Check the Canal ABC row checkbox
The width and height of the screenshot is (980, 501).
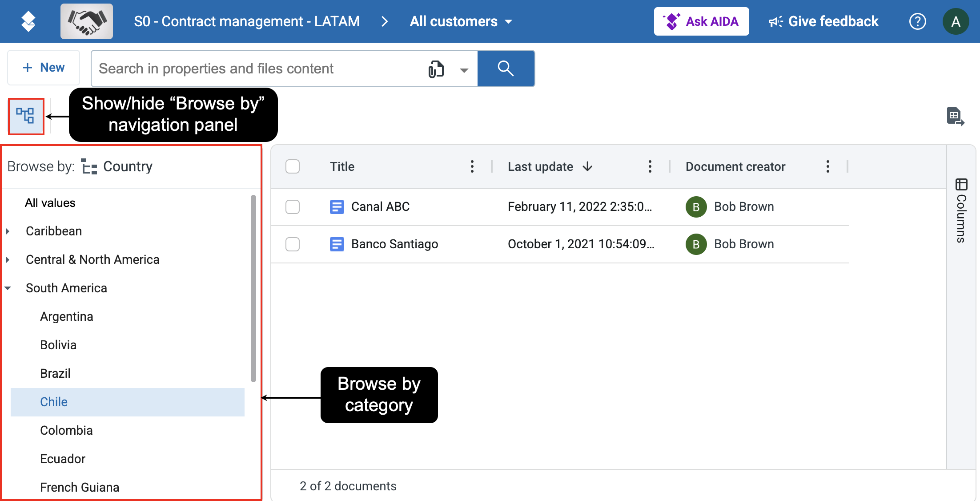(293, 207)
